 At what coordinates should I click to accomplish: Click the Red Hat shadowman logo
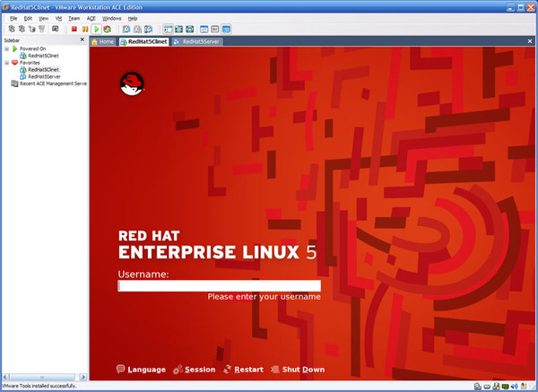(x=132, y=83)
